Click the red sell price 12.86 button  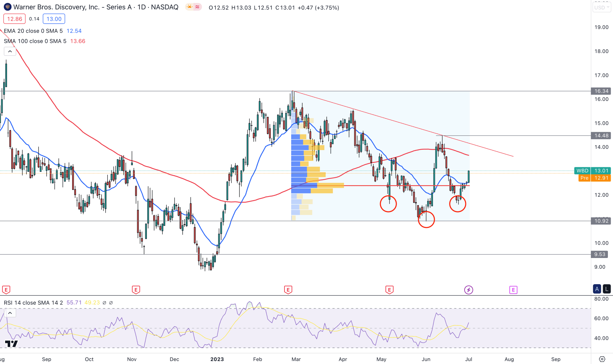(x=14, y=19)
